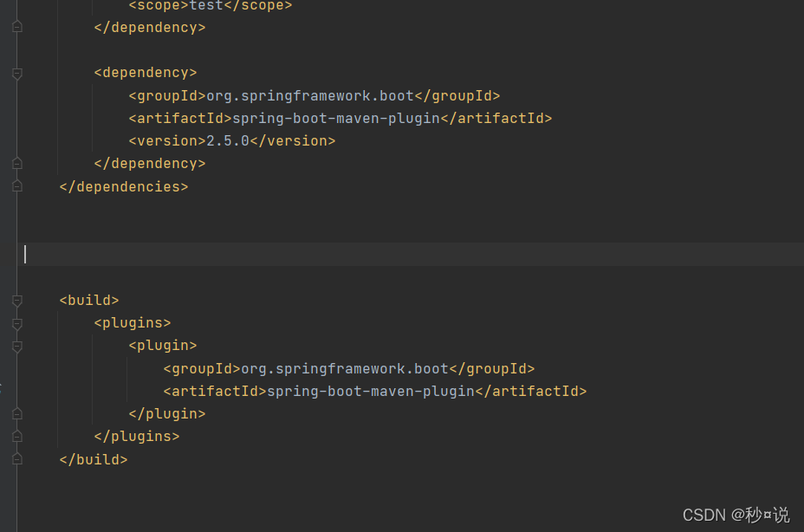Collapse the <dependency> block containing version 2.5.0

coord(17,74)
